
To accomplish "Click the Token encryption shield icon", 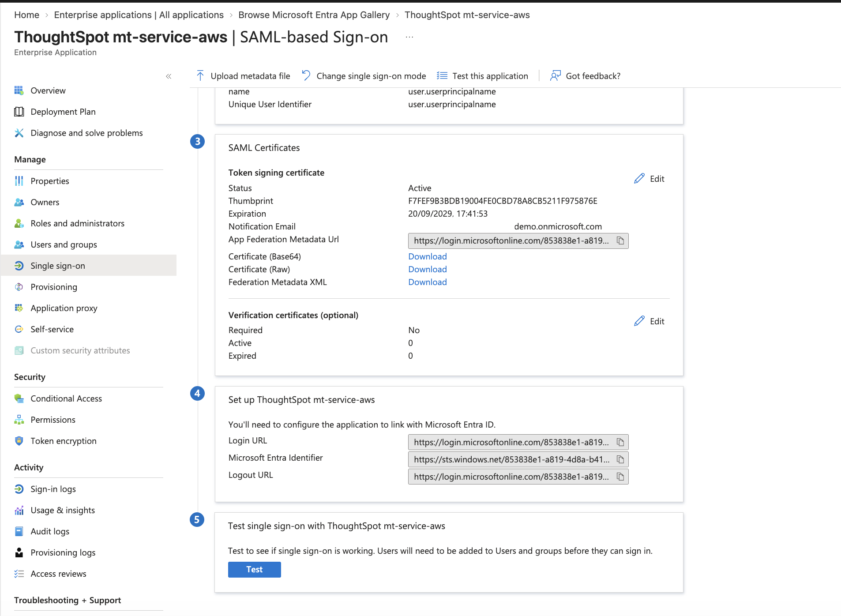I will click(19, 441).
